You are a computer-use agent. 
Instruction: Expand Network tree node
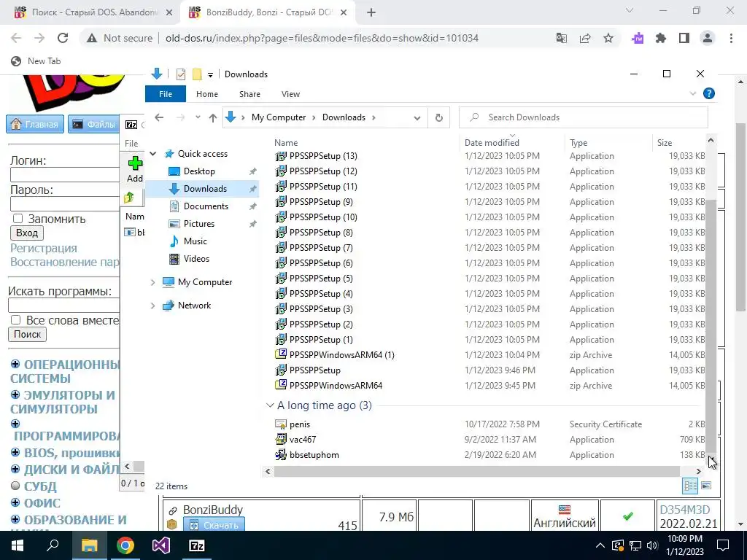coord(153,306)
